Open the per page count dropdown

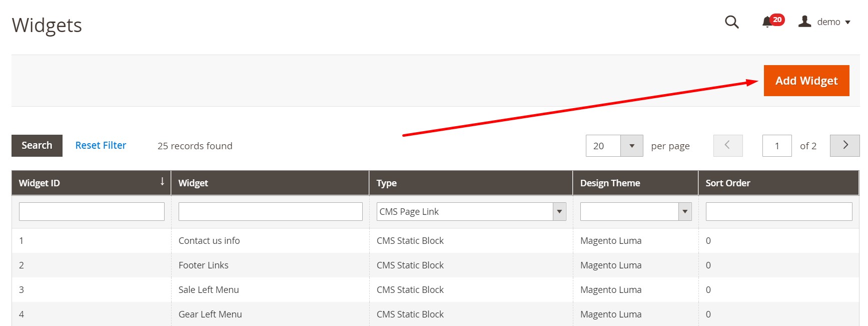pos(631,146)
